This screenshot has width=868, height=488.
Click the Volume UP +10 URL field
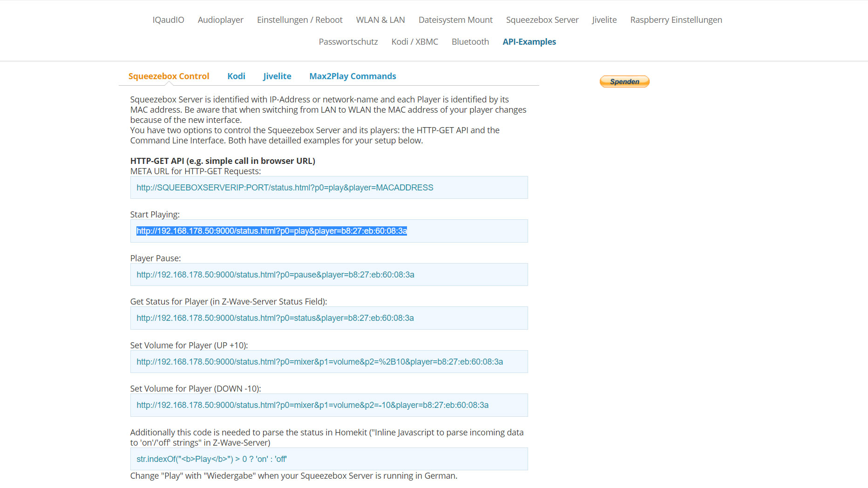point(329,362)
